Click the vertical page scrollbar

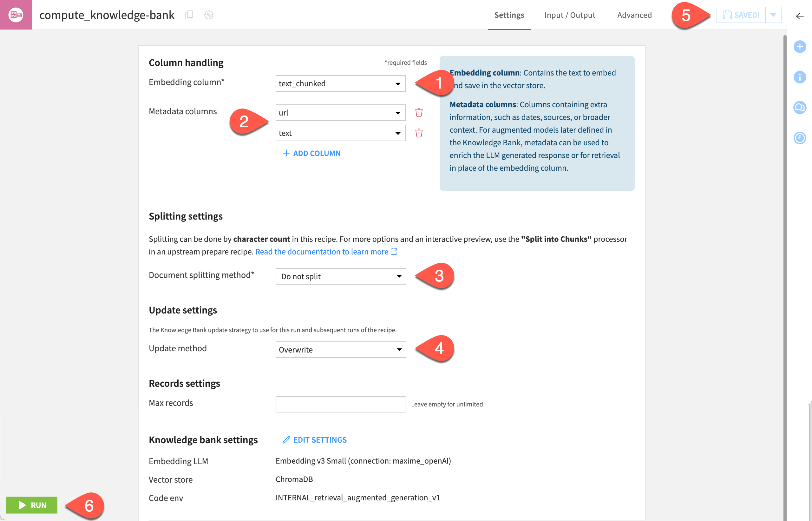(x=785, y=277)
